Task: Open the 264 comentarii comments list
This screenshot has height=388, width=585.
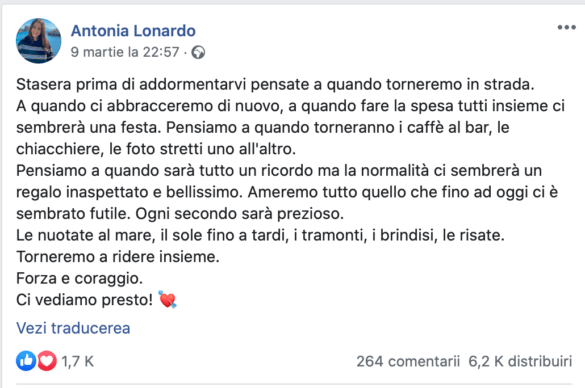Action: pos(408,361)
